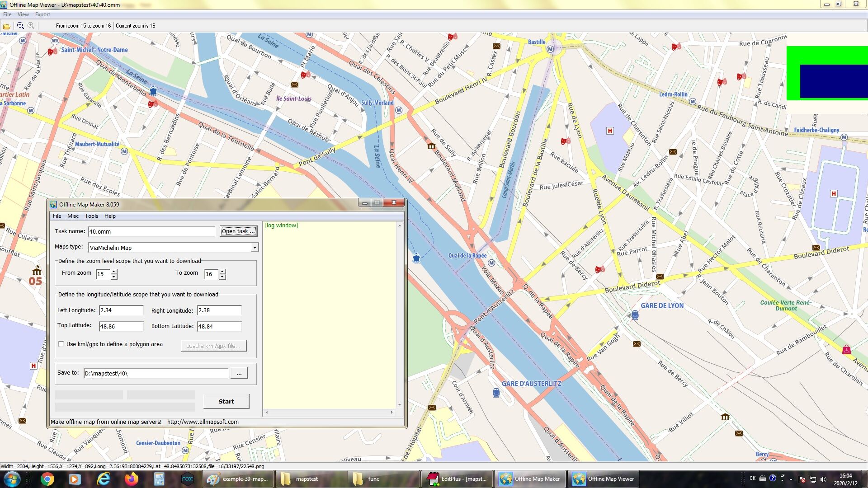Open the calculator taskbar icon
Viewport: 868px width, 488px height.
click(x=159, y=479)
